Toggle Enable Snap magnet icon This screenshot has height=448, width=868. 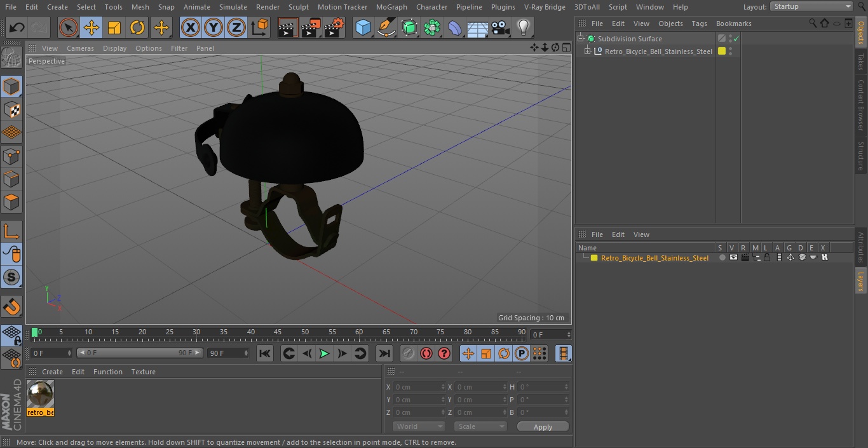pyautogui.click(x=11, y=307)
